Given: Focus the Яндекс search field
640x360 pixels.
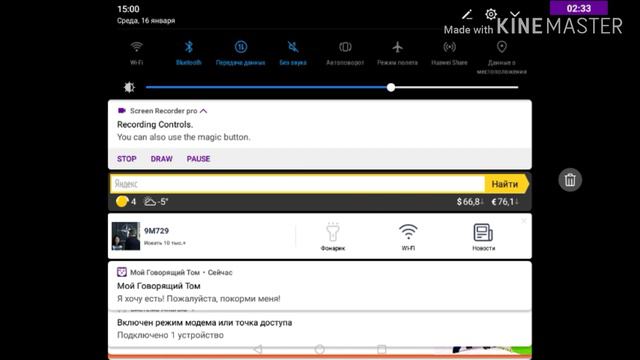Looking at the screenshot, I should tap(297, 184).
